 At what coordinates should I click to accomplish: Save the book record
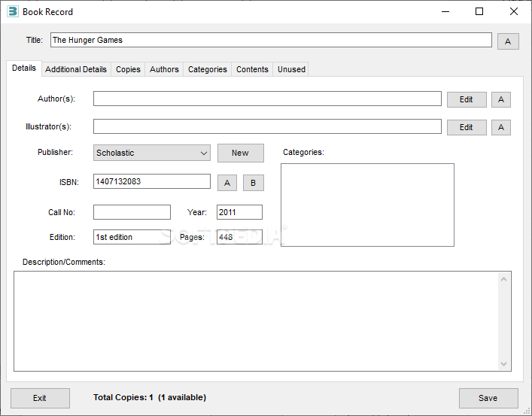[x=488, y=398]
